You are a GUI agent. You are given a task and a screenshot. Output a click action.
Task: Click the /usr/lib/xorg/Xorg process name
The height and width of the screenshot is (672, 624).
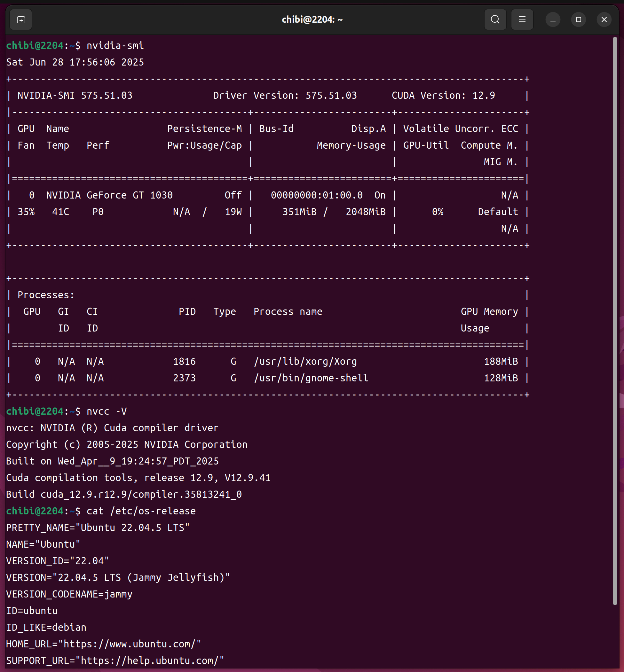click(x=305, y=362)
